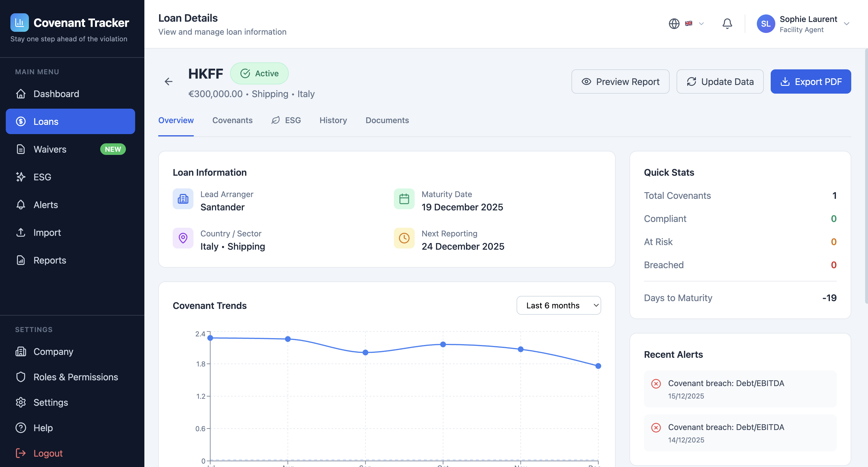Image resolution: width=868 pixels, height=467 pixels.
Task: Open the Reports sidebar item
Action: click(50, 260)
